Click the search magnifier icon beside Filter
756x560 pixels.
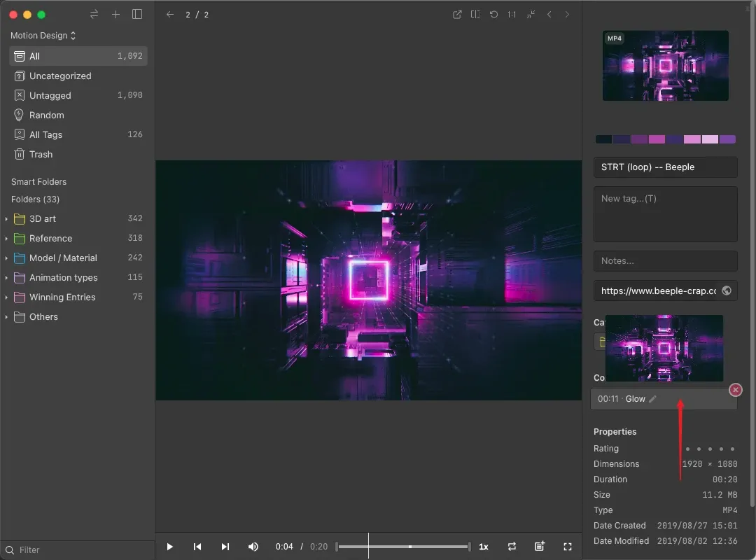coord(10,550)
